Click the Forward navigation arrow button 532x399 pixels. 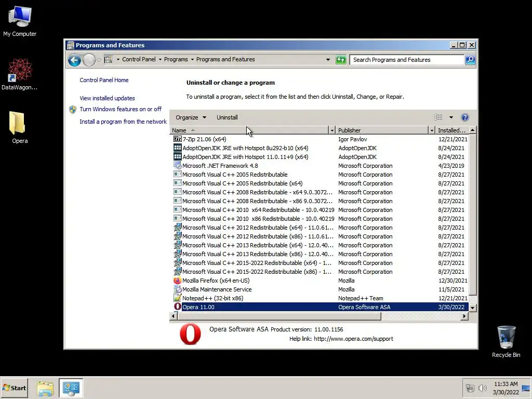coord(89,60)
